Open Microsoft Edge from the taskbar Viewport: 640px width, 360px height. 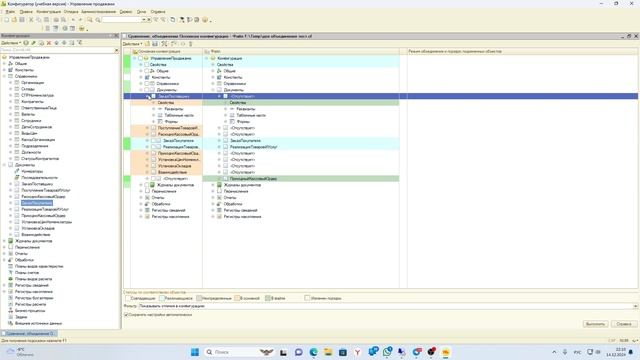[313, 352]
